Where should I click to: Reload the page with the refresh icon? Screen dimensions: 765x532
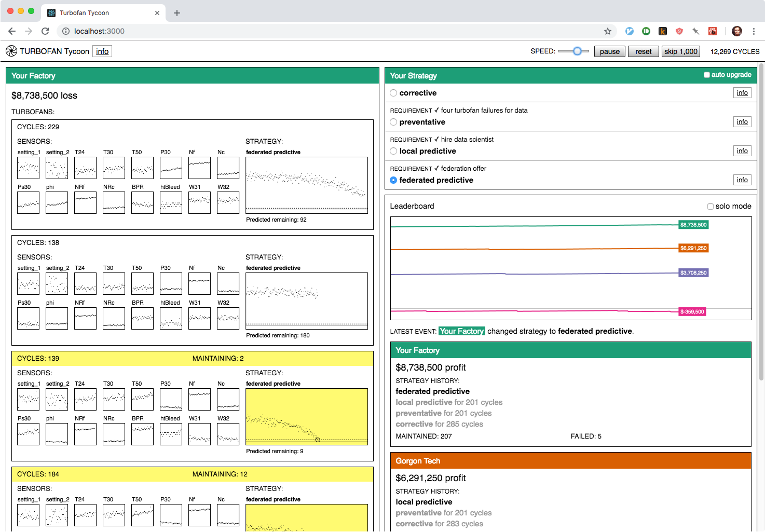45,31
